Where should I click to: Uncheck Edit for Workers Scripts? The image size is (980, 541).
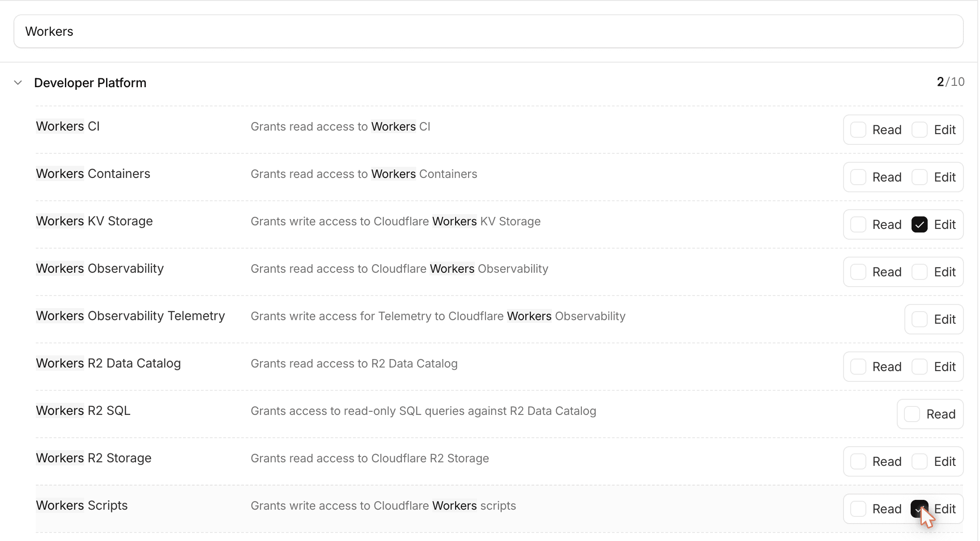(919, 509)
